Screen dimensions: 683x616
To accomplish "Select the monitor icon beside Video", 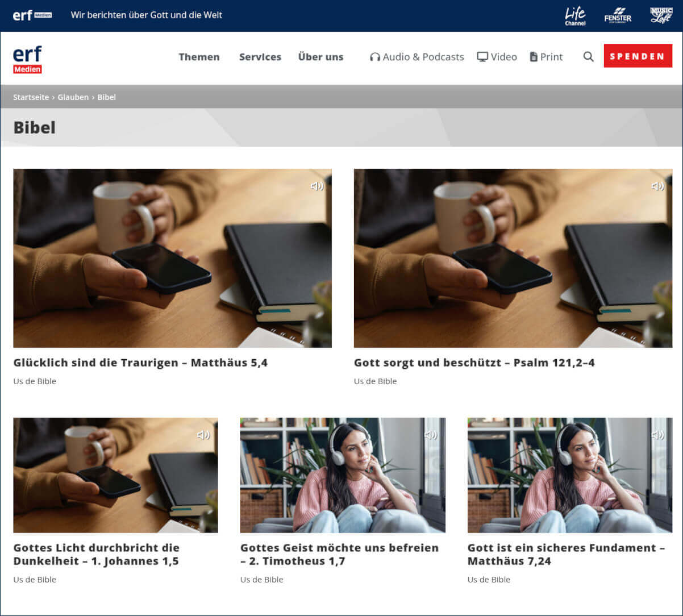I will (x=482, y=56).
